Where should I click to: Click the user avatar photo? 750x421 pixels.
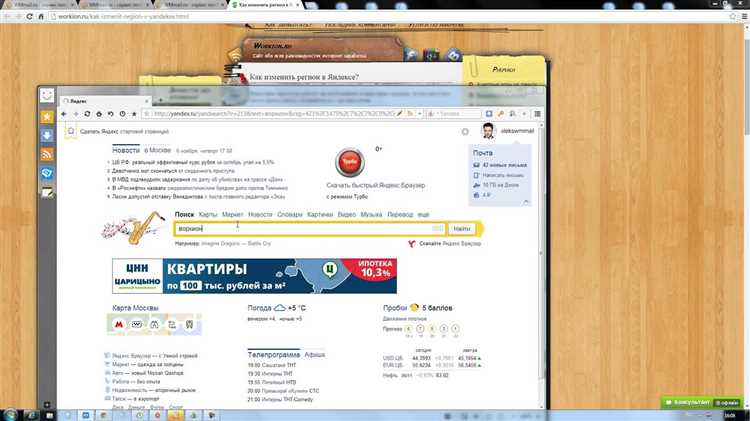(x=488, y=131)
